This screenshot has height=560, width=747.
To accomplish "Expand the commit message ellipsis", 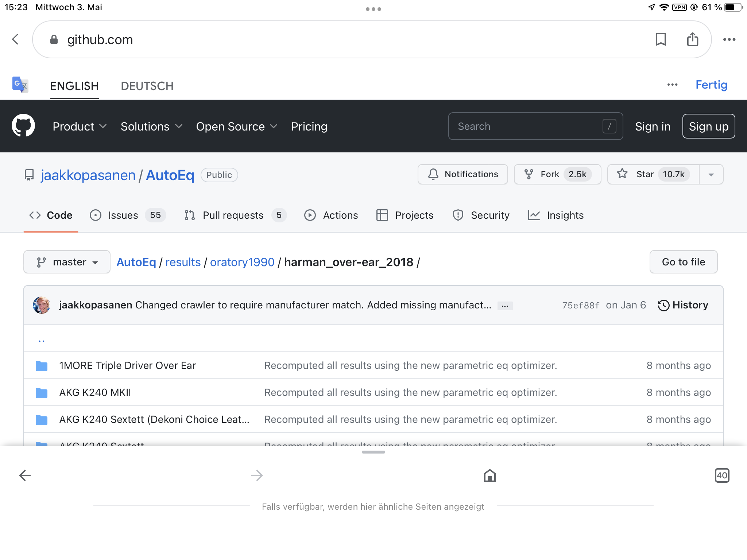I will point(505,306).
